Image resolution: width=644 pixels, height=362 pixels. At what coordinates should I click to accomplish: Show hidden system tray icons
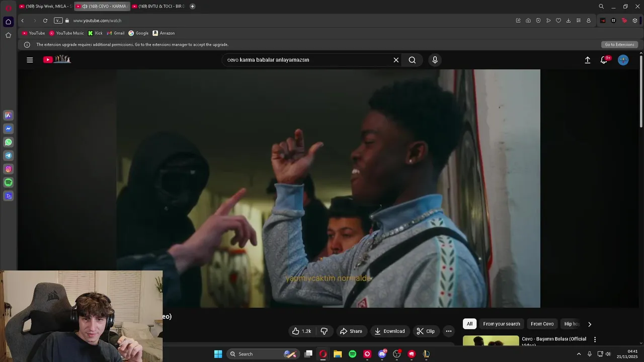(579, 354)
